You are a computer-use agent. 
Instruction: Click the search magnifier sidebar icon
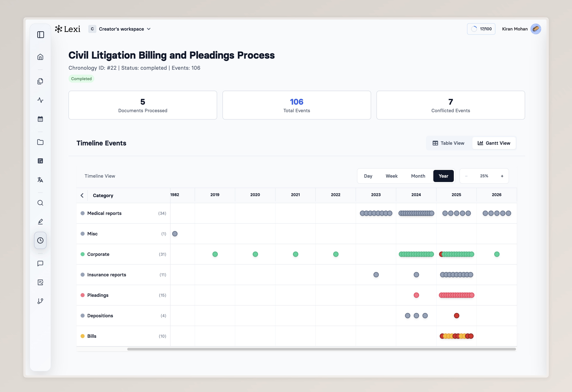[40, 203]
